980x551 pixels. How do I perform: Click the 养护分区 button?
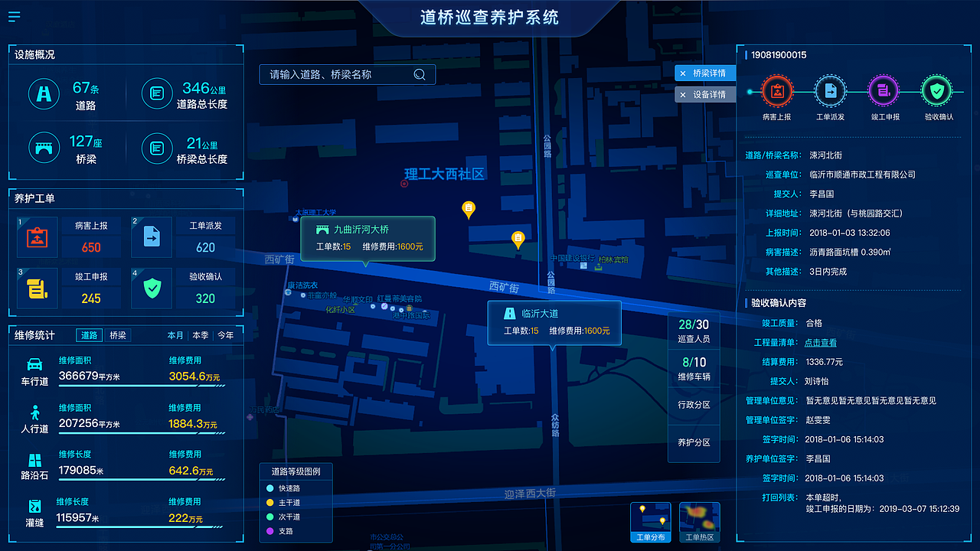(x=694, y=443)
